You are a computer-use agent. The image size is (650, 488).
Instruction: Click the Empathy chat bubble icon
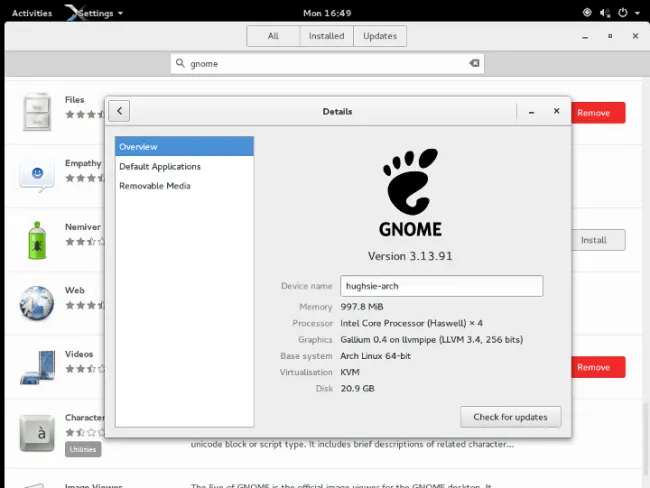click(x=37, y=174)
